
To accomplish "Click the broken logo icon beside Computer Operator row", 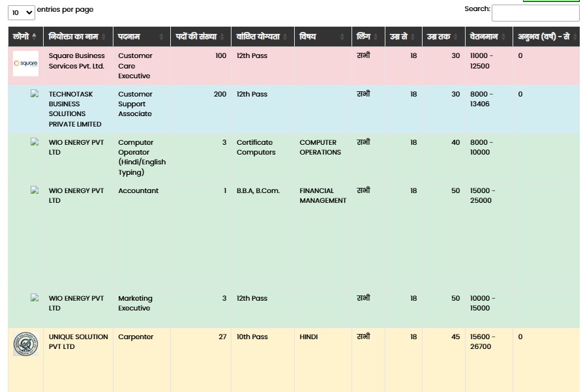I will coord(35,142).
